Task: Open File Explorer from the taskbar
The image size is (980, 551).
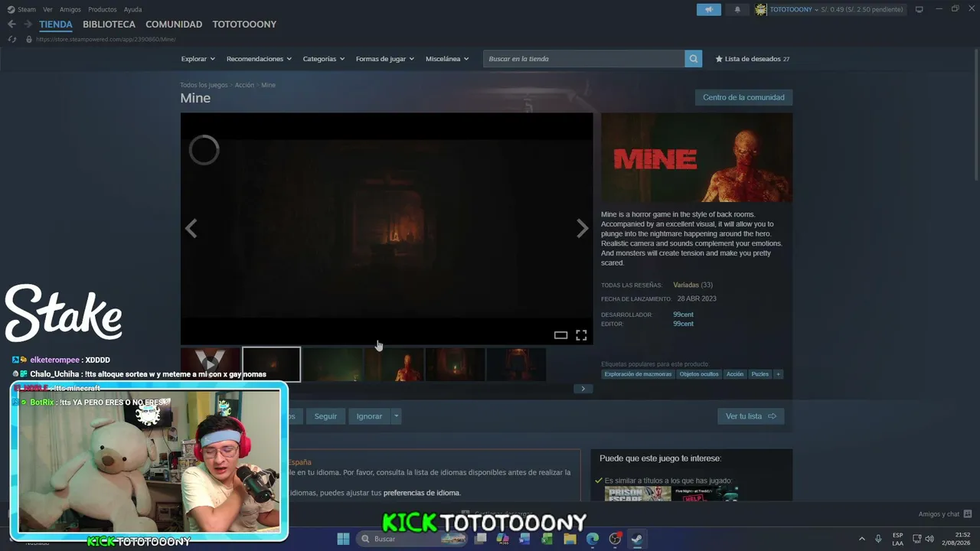Action: click(570, 539)
